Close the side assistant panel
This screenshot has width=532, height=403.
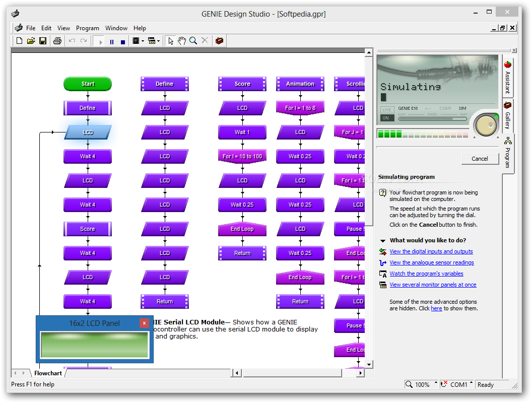point(514,50)
